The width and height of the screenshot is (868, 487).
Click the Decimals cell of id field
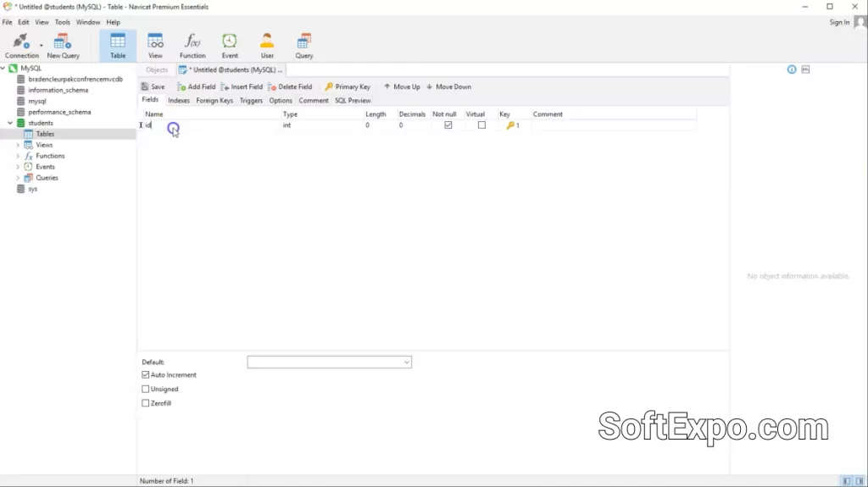(413, 125)
